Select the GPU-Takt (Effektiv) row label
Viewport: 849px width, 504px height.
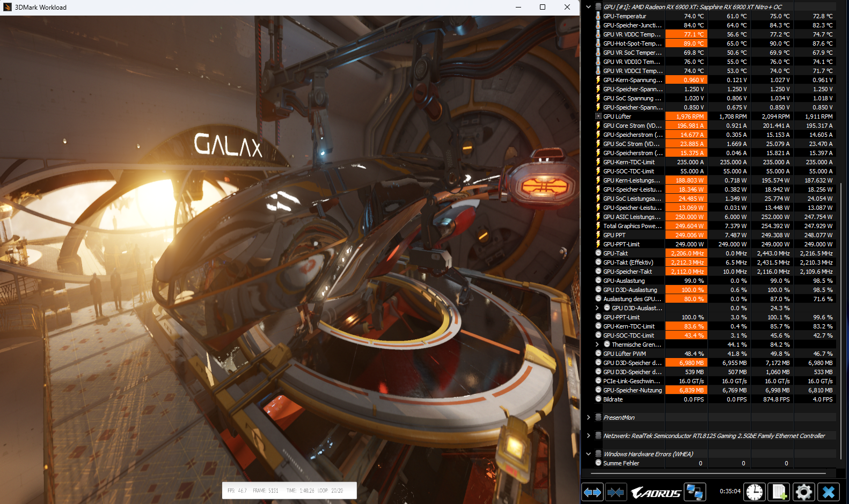tap(628, 262)
